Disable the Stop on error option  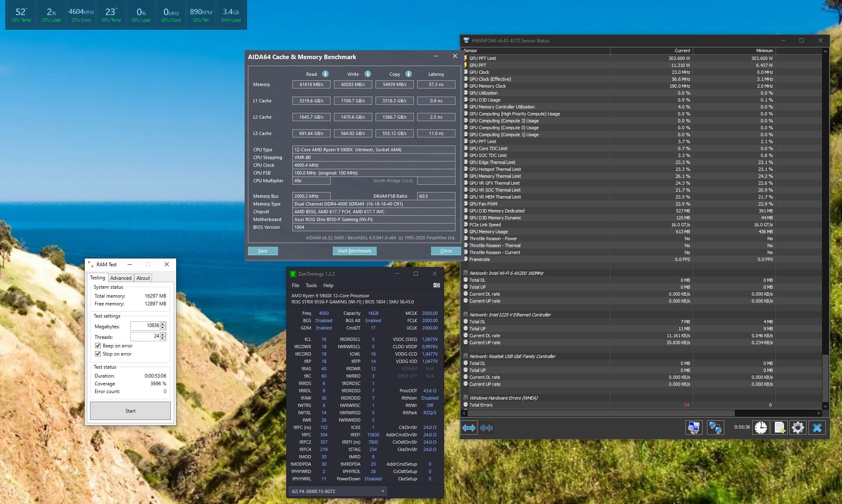pos(98,354)
